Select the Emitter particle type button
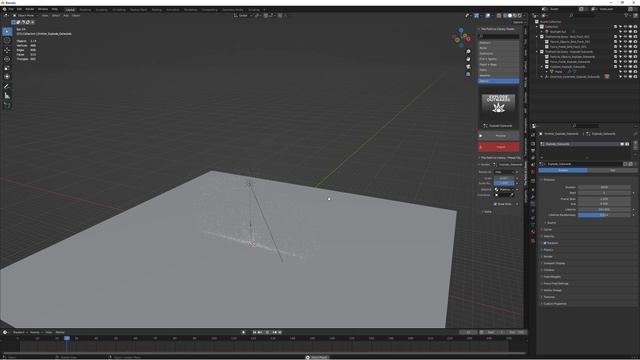Screen dimensions: 640x360 point(563,170)
